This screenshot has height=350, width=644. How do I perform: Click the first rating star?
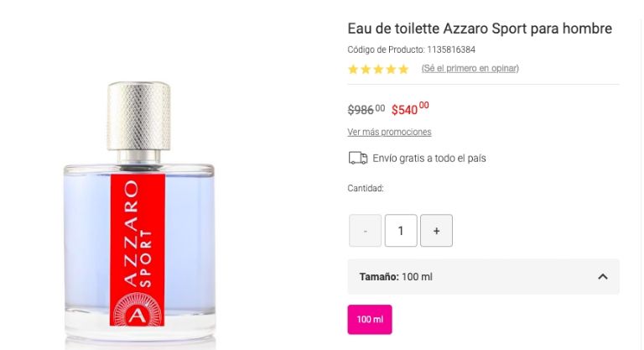click(353, 69)
